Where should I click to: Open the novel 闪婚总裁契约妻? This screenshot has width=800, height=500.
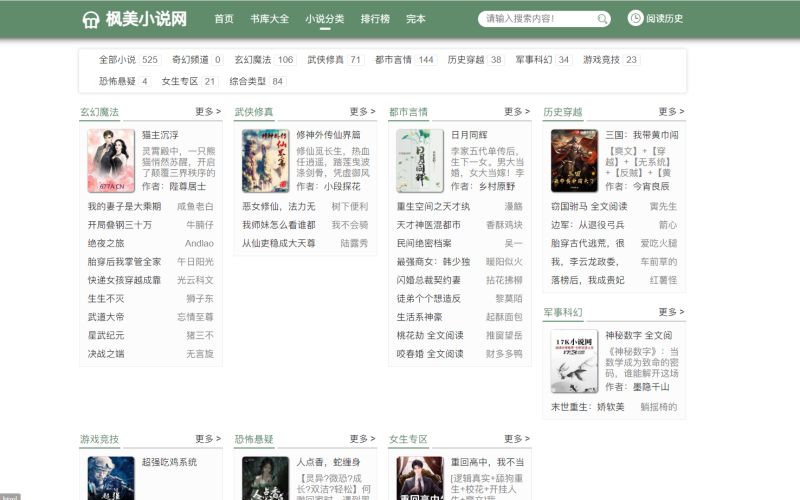429,280
